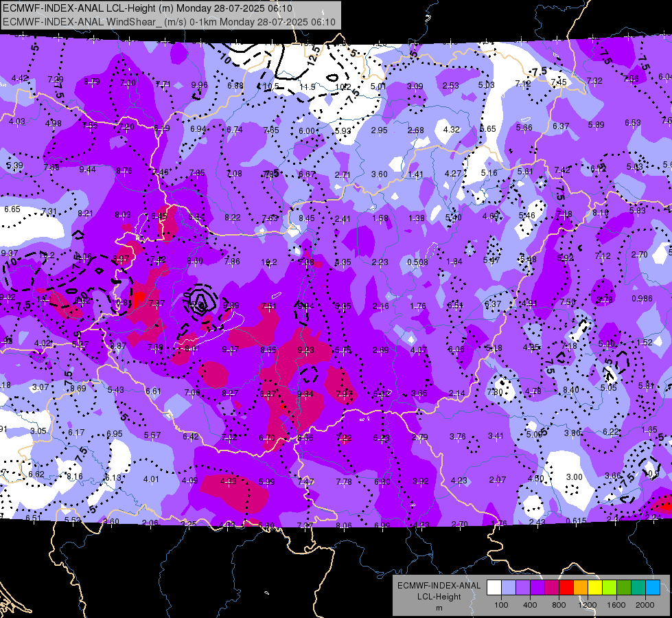Pick the orange legend swatch
Image resolution: width=672 pixels, height=618 pixels.
coord(580,588)
